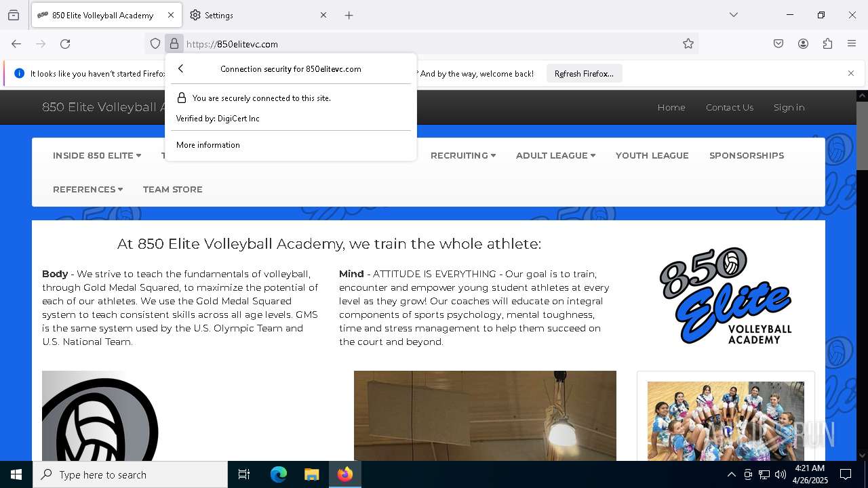Click the Firefox View icon
Image resolution: width=868 pixels, height=488 pixels.
(14, 15)
